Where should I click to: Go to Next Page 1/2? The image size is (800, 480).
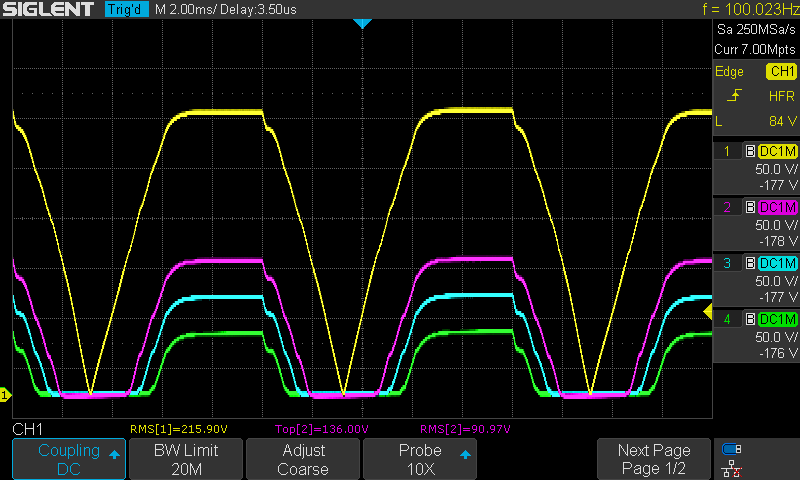coord(654,459)
